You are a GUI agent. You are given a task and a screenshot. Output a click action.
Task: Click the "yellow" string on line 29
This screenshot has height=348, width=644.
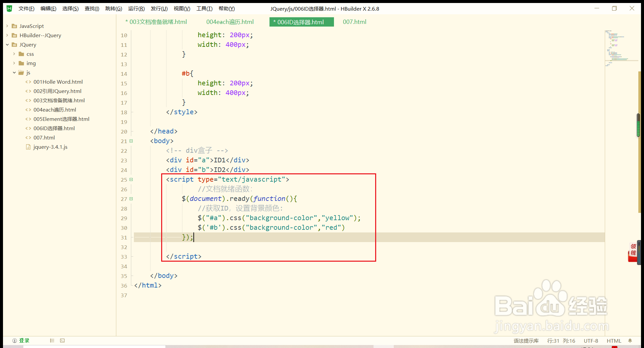337,218
